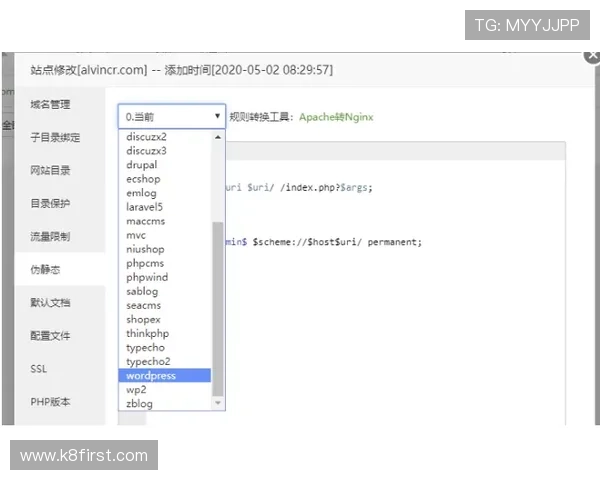Choose discuzx3 rewrite rule option
This screenshot has width=600, height=480.
pyautogui.click(x=146, y=151)
